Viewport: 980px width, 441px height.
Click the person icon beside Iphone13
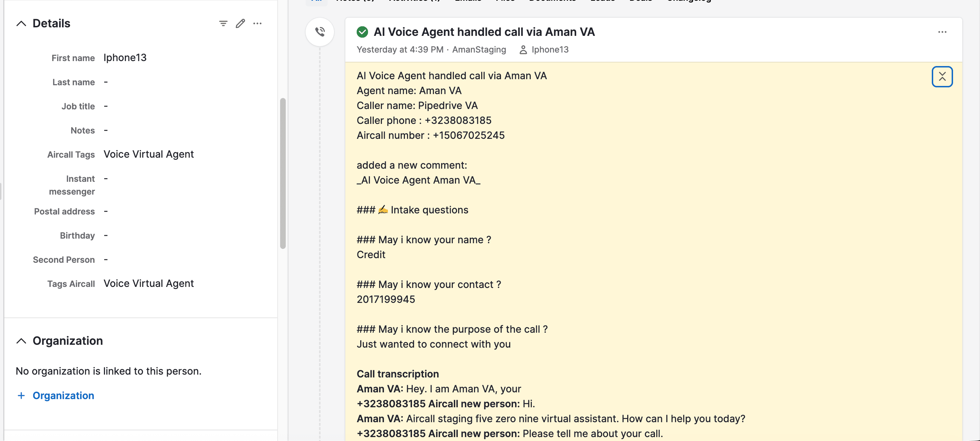(523, 50)
